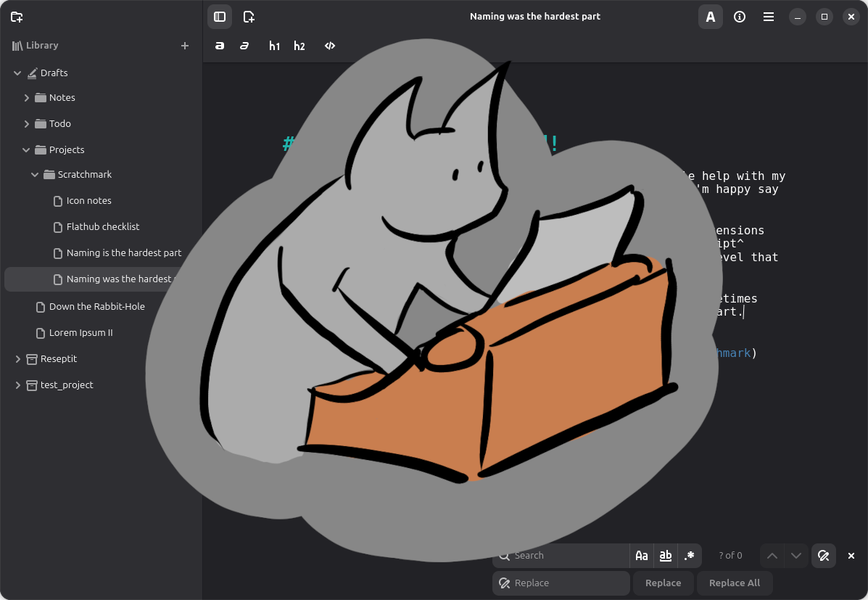Viewport: 868px width, 600px height.
Task: Add a library item with plus icon
Action: [x=185, y=46]
